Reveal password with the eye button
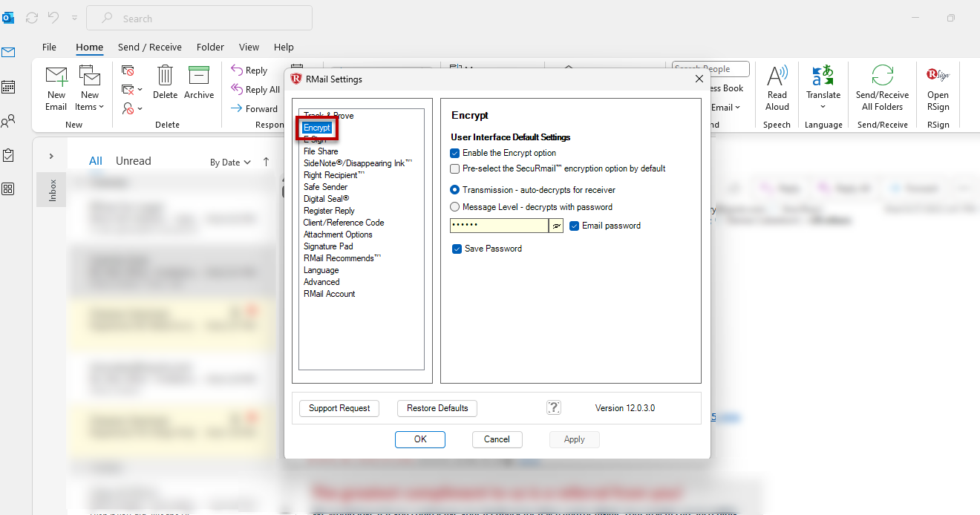The width and height of the screenshot is (980, 515). pyautogui.click(x=556, y=226)
